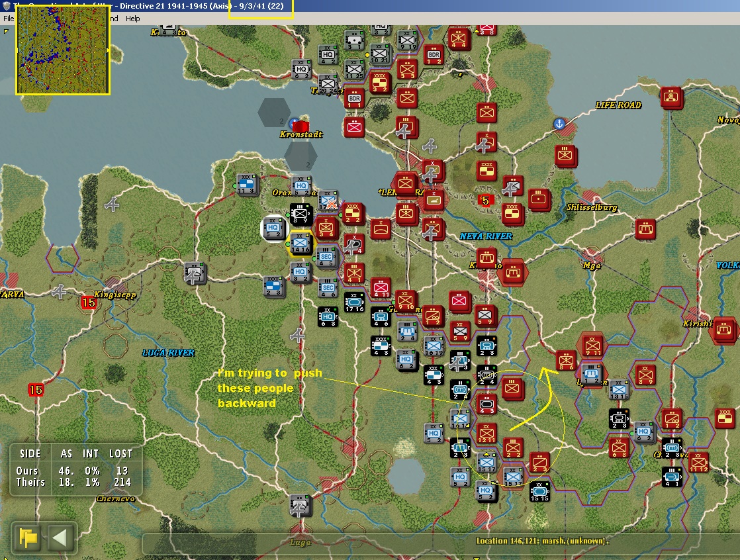Image resolution: width=740 pixels, height=560 pixels.
Task: Select the SEC 4-5 security unit
Action: 326,257
